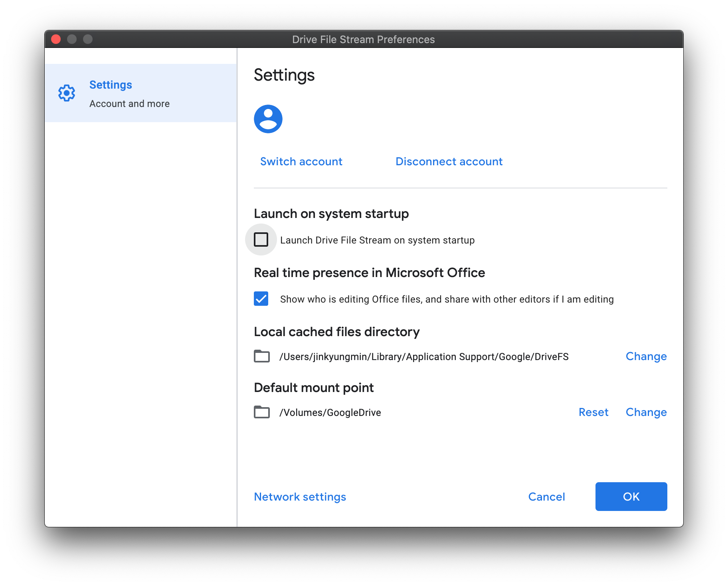Select the Settings Account and more tab
This screenshot has height=586, width=728.
[x=140, y=93]
